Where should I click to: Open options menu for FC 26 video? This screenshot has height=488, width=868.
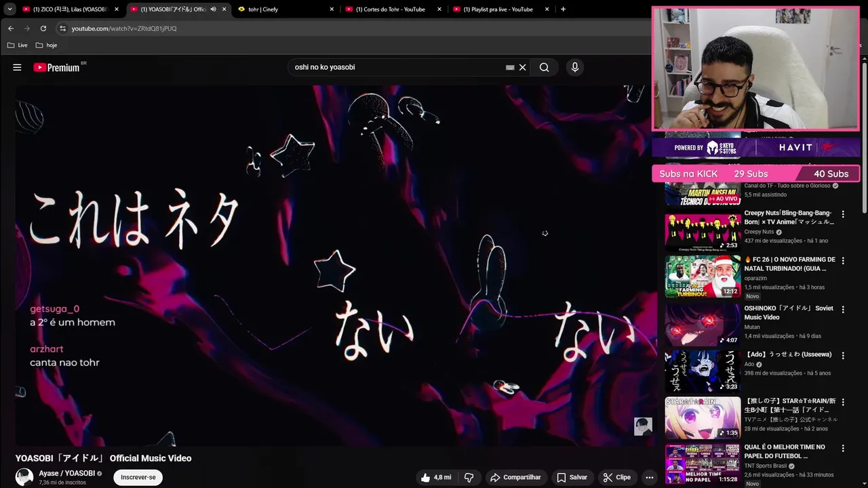click(x=843, y=260)
